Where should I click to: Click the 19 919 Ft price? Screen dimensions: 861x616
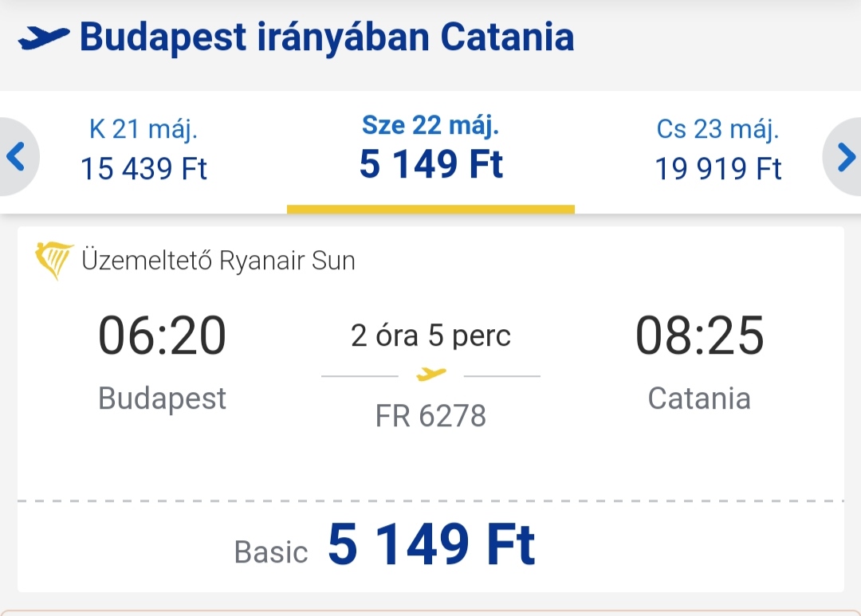click(x=718, y=169)
